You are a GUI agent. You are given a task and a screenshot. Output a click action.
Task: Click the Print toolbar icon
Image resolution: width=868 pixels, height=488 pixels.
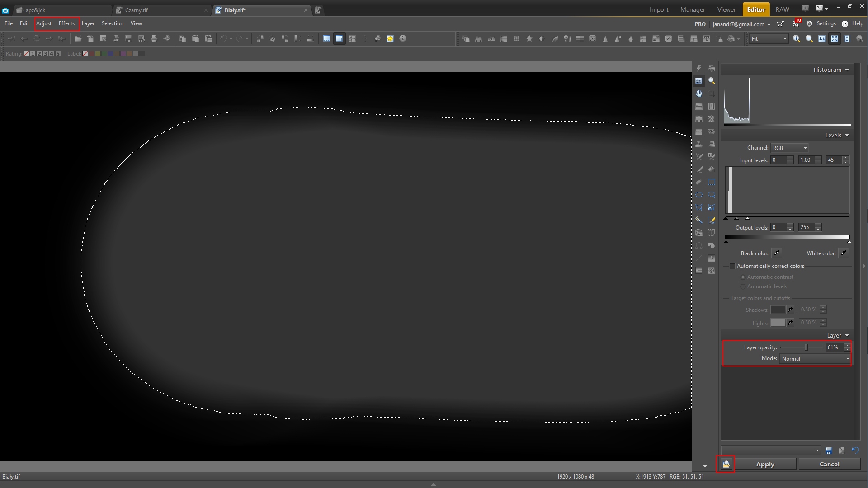(x=154, y=39)
